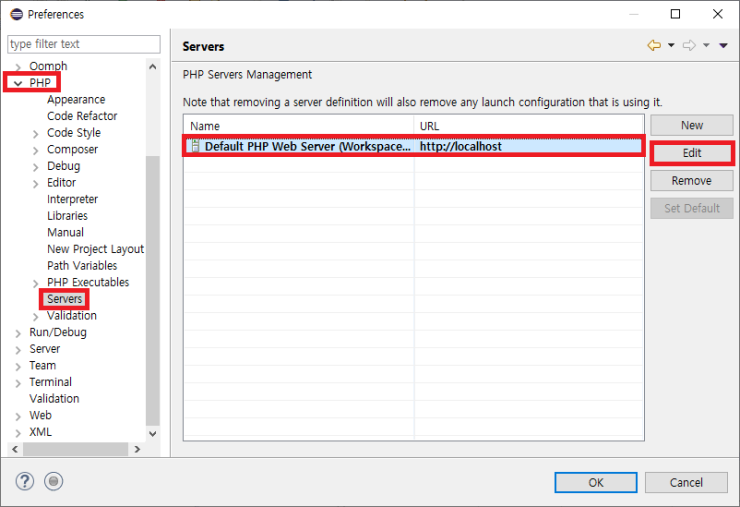Screen dimensions: 740x507
Task: Click the Remove button
Action: [x=692, y=181]
